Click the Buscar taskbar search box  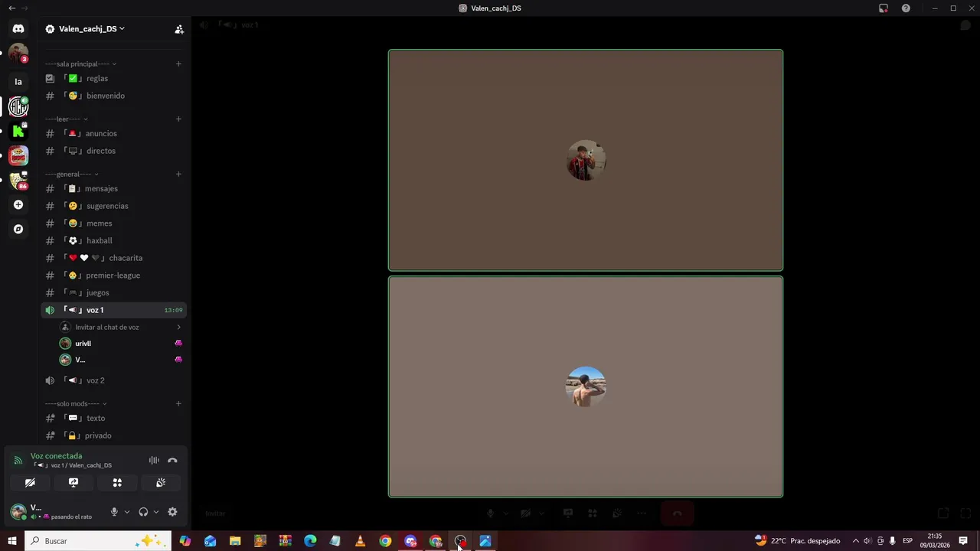pos(98,541)
